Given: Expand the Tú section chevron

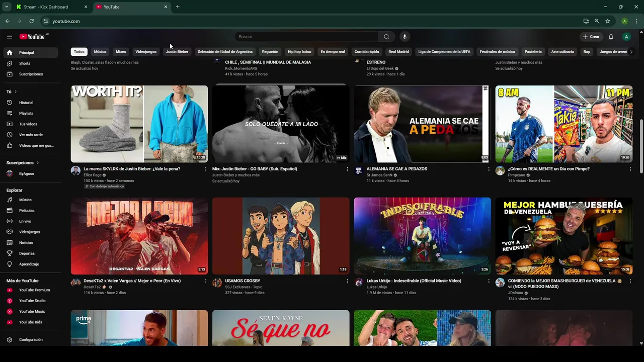Looking at the screenshot, I should (16, 92).
